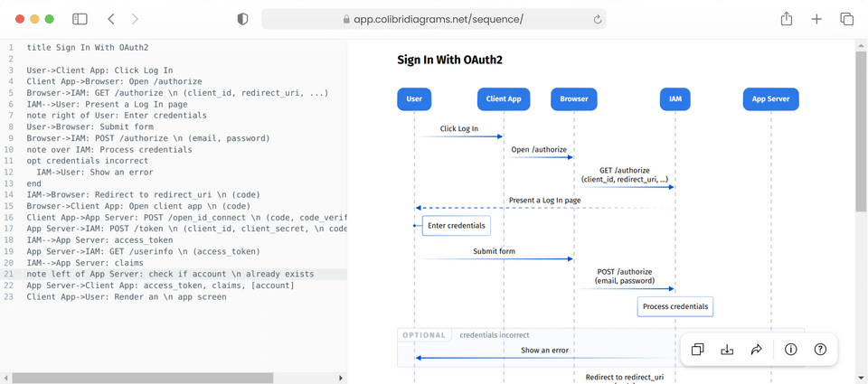This screenshot has height=384, width=868.
Task: Download the sequence diagram
Action: point(727,350)
